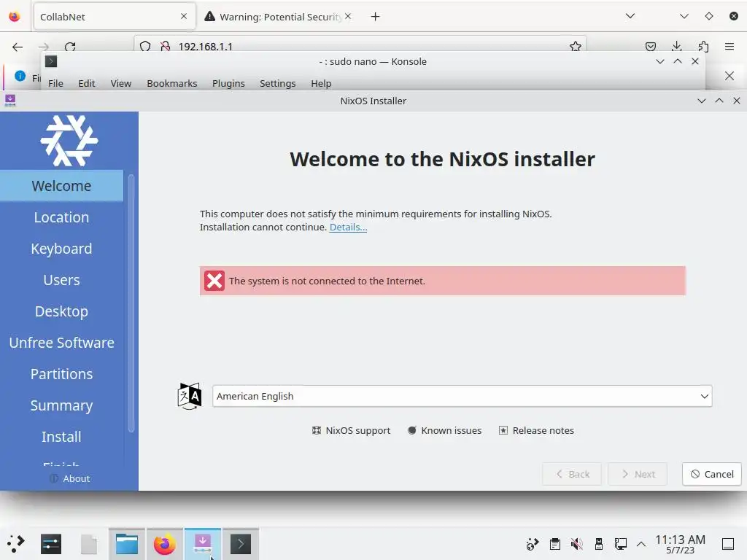
Task: Open Firefox extensions icon
Action: [x=703, y=46]
